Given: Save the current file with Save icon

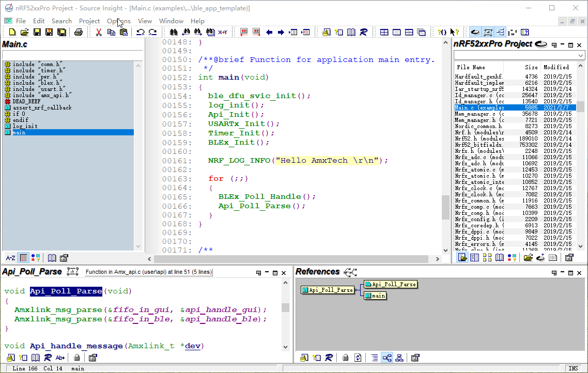Looking at the screenshot, I should pos(37,32).
